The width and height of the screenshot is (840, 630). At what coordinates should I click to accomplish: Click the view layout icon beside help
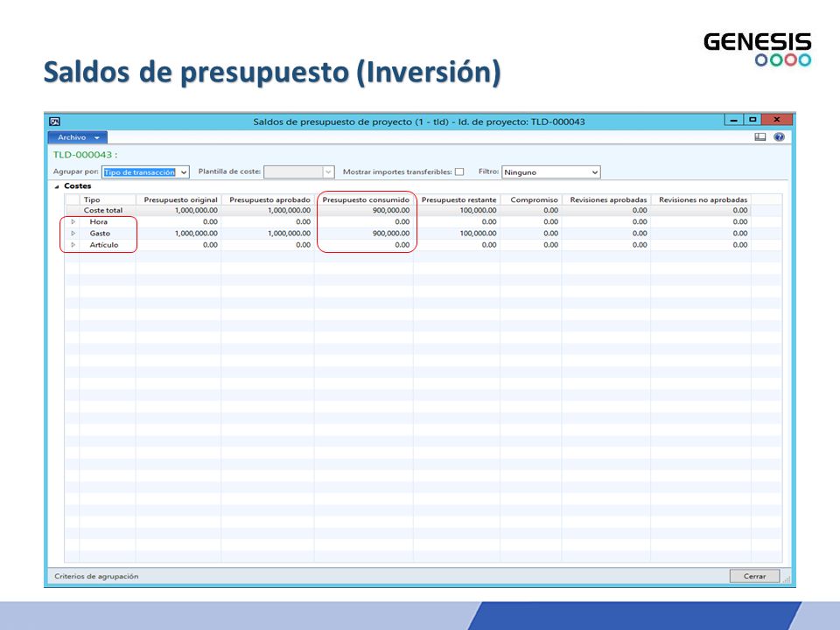coord(760,137)
